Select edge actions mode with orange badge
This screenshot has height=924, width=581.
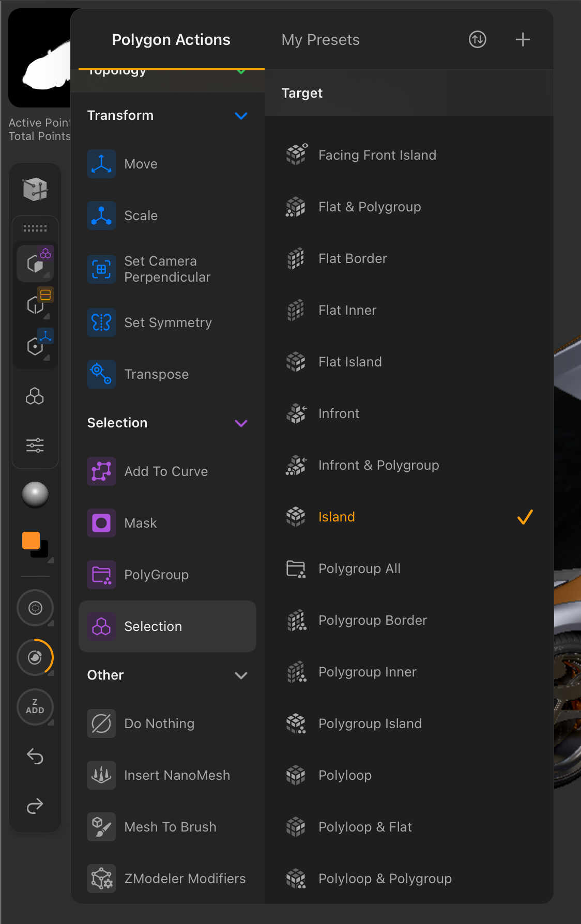[x=35, y=305]
